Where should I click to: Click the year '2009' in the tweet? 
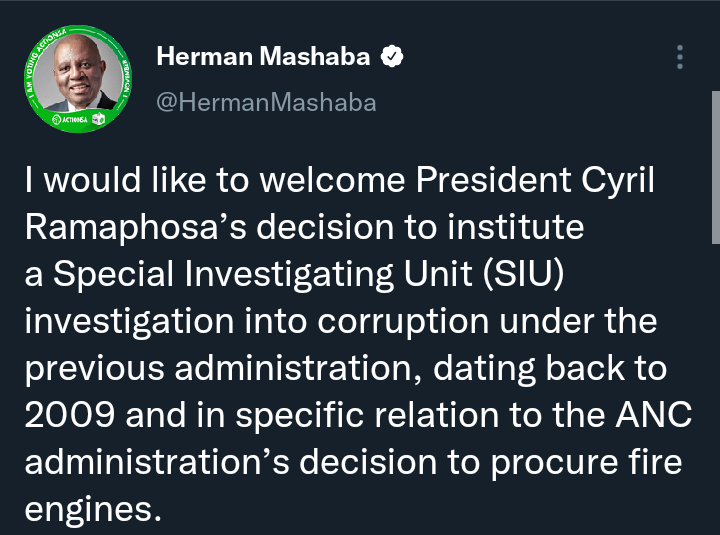coord(69,415)
